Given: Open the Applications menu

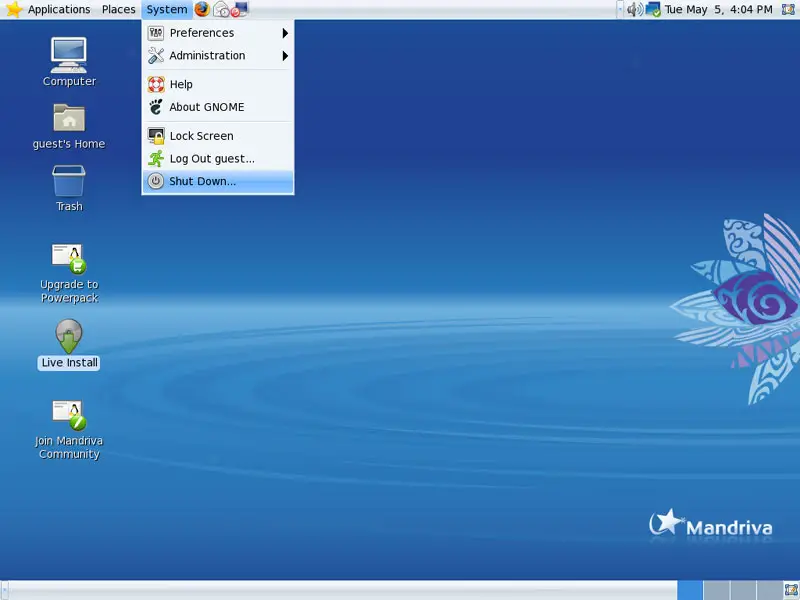Looking at the screenshot, I should tap(59, 9).
